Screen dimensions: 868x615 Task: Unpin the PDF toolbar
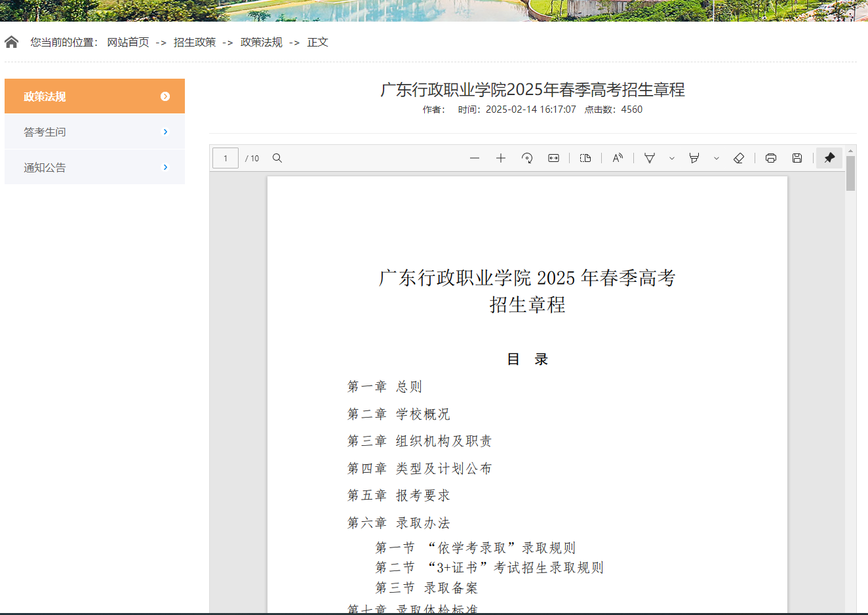pyautogui.click(x=829, y=157)
